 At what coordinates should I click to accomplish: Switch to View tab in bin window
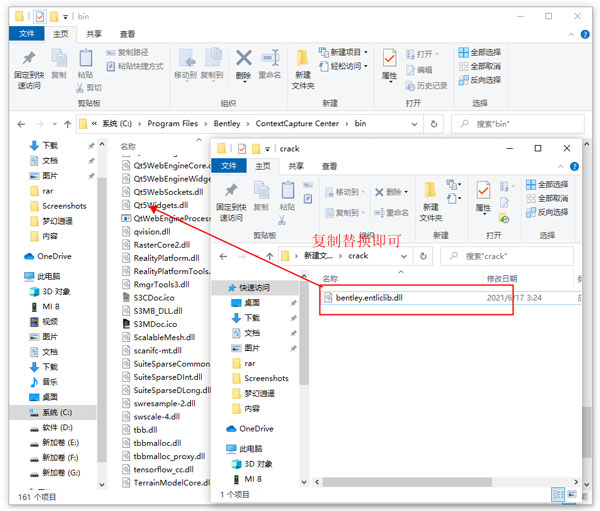(127, 34)
